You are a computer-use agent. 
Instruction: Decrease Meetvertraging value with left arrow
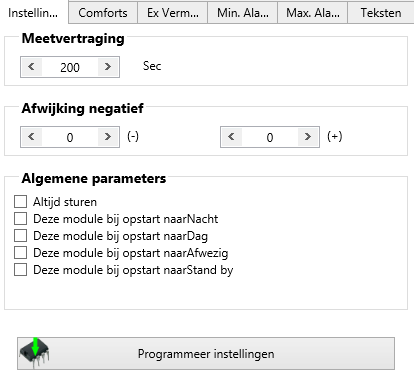tap(31, 67)
